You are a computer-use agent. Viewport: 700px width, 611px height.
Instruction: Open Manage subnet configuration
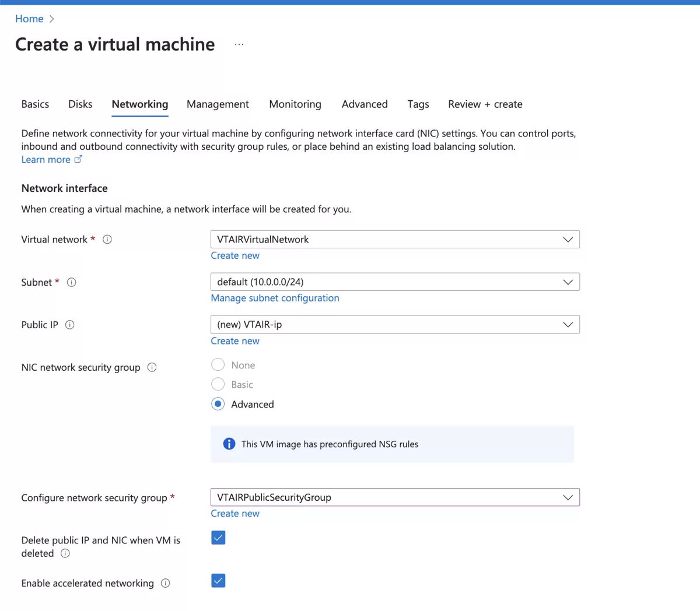click(x=275, y=298)
